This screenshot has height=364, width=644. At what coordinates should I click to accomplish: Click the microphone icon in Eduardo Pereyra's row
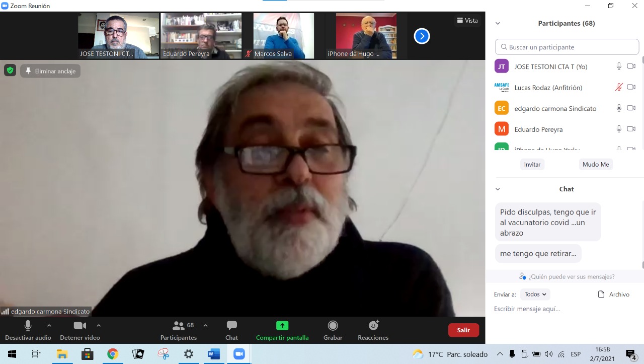619,129
